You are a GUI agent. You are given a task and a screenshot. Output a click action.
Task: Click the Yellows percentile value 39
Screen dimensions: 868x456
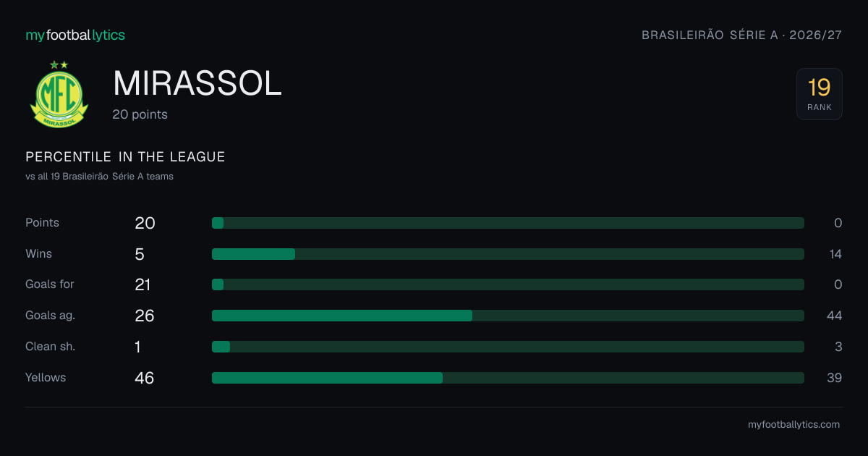click(x=834, y=378)
